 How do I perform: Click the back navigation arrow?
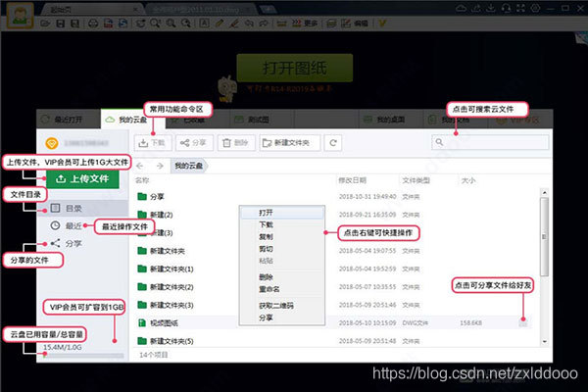[140, 166]
